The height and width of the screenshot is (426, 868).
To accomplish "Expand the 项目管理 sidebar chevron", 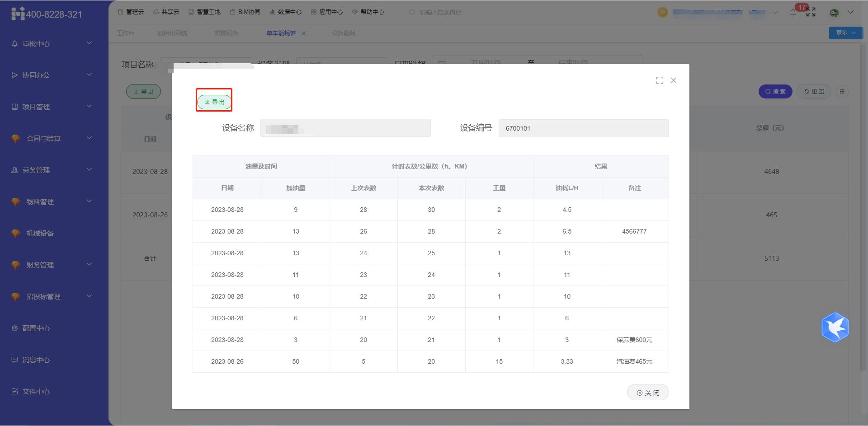I will point(89,106).
